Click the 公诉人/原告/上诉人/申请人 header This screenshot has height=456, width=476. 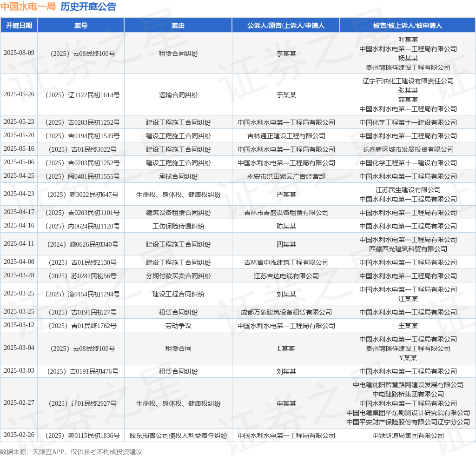(286, 26)
